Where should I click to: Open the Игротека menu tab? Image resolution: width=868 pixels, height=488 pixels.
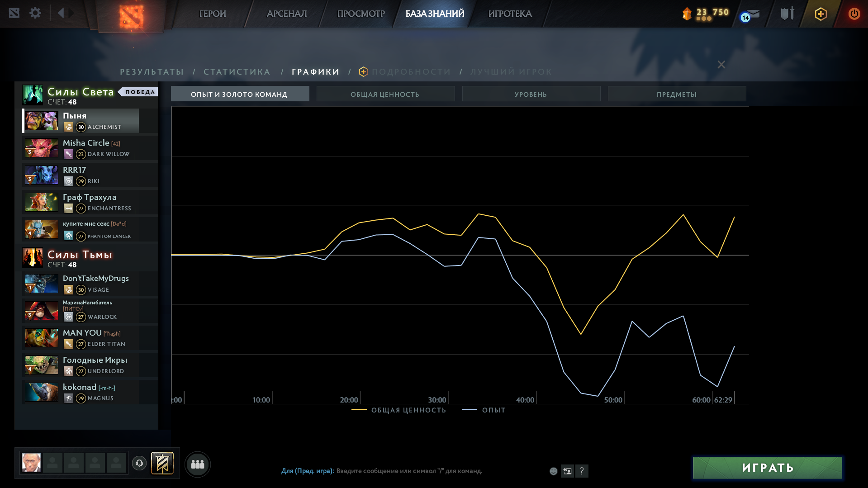click(x=510, y=14)
